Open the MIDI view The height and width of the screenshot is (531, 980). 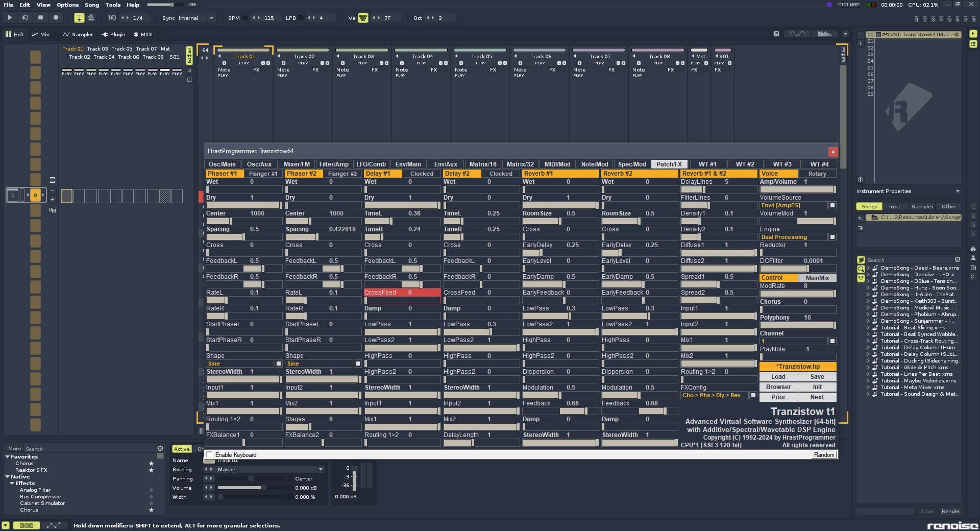coord(143,34)
